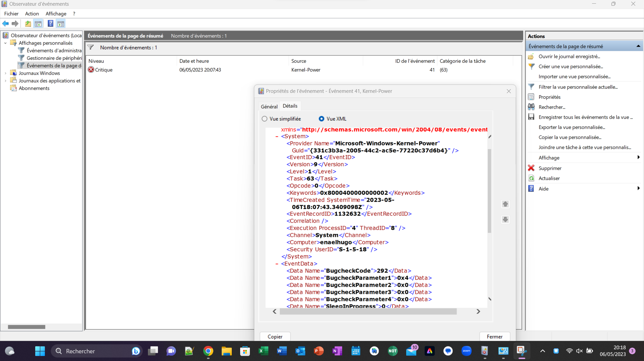Click Joindre une tâche à cette vue action
Screen dimensions: 644x361
click(585, 147)
